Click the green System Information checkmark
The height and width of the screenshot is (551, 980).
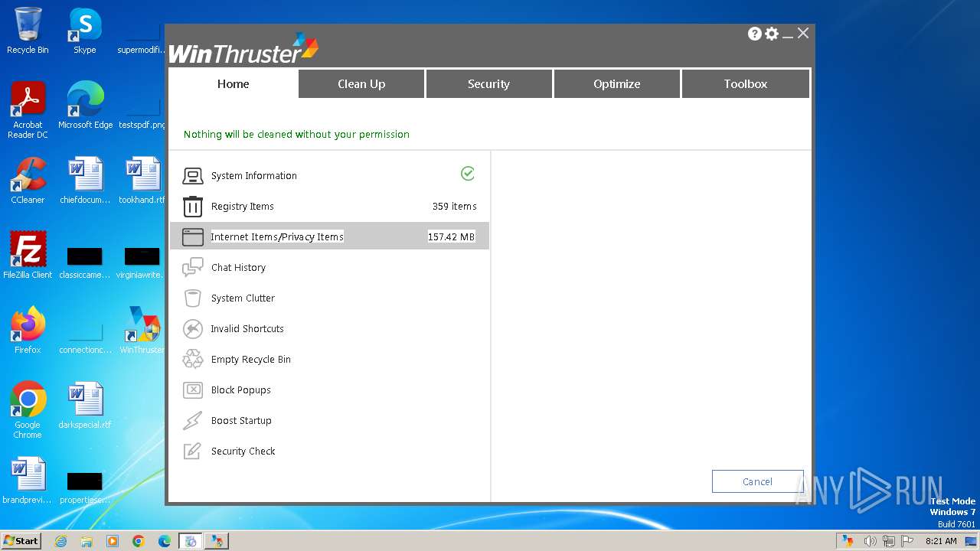pyautogui.click(x=468, y=174)
